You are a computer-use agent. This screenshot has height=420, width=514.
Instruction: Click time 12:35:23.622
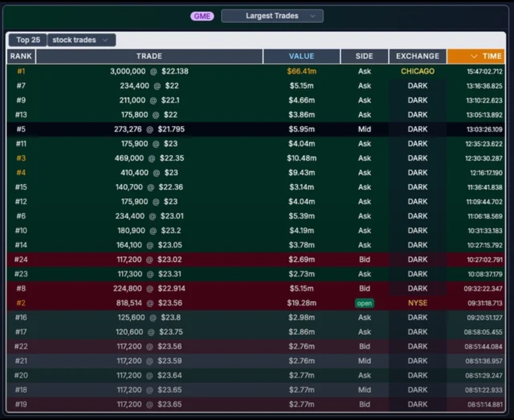coord(484,144)
